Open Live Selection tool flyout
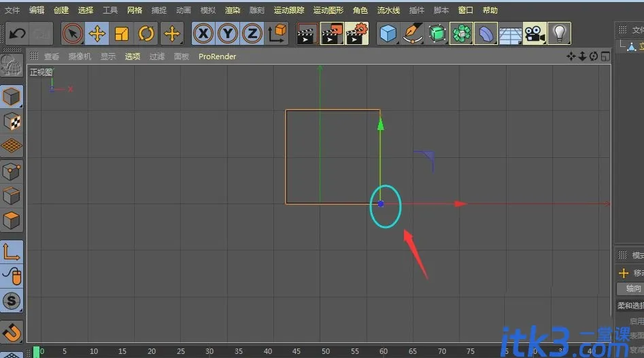The height and width of the screenshot is (358, 644). point(72,34)
